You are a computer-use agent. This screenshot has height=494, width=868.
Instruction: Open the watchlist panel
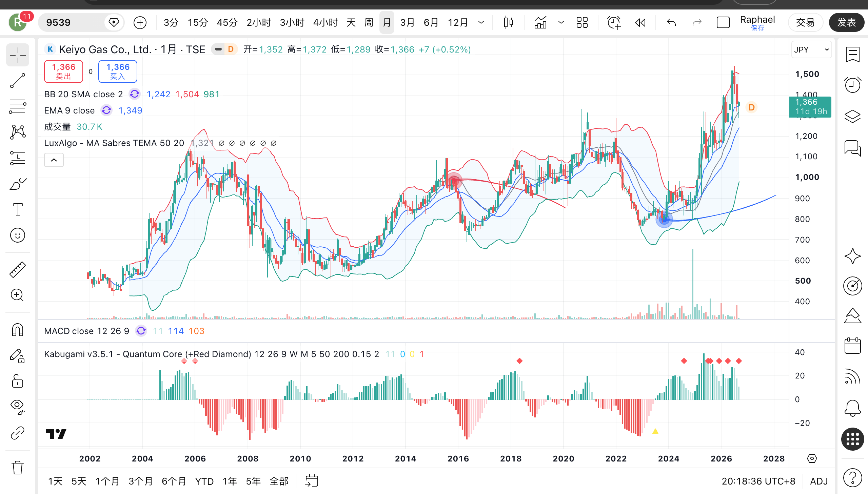click(x=852, y=55)
